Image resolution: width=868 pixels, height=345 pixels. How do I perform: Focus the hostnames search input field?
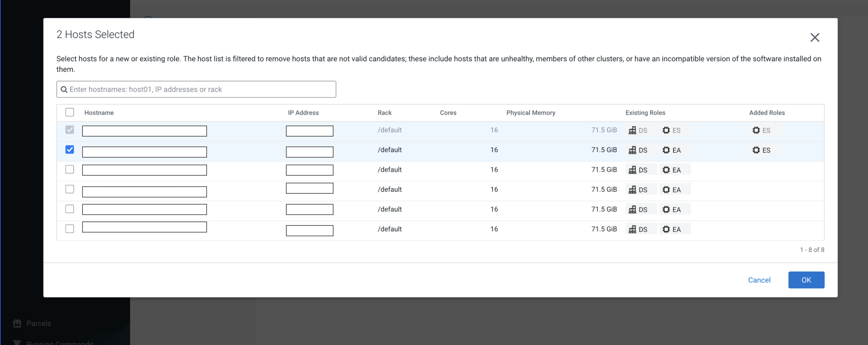201,90
